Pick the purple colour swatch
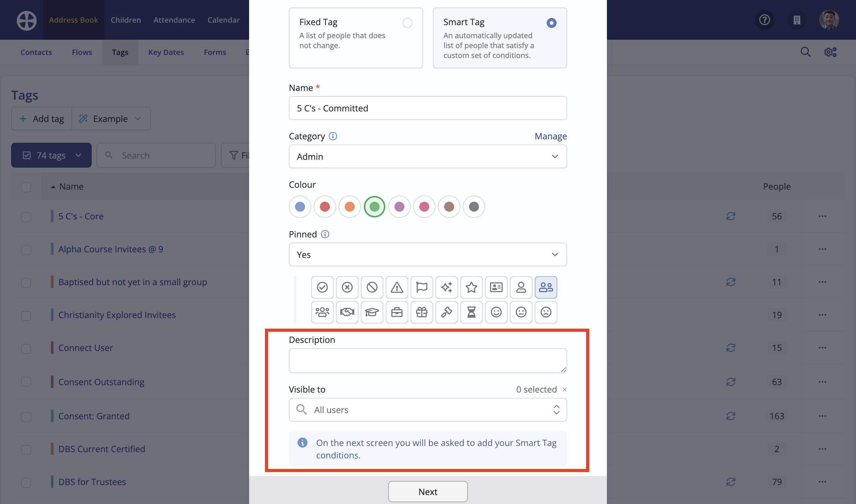Screen dimensions: 856x504 click(399, 206)
